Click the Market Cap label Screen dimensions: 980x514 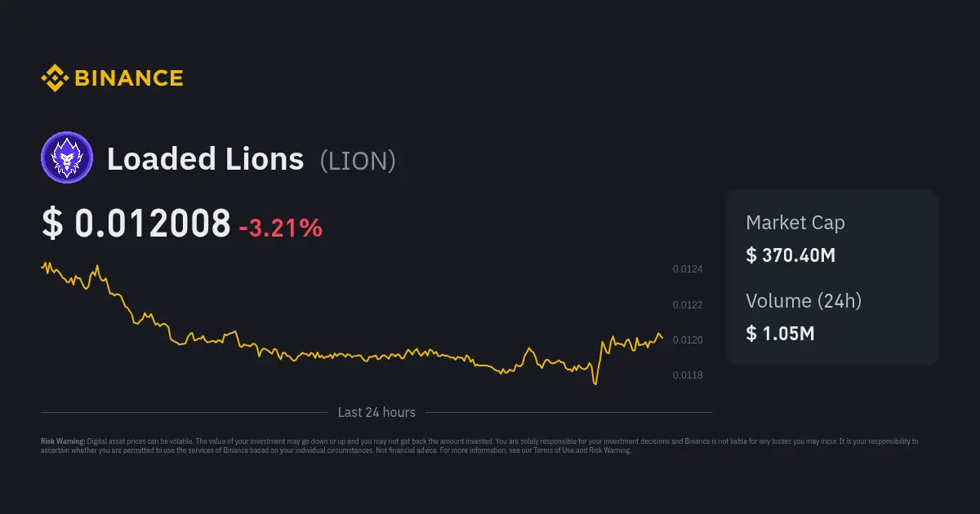pos(795,223)
